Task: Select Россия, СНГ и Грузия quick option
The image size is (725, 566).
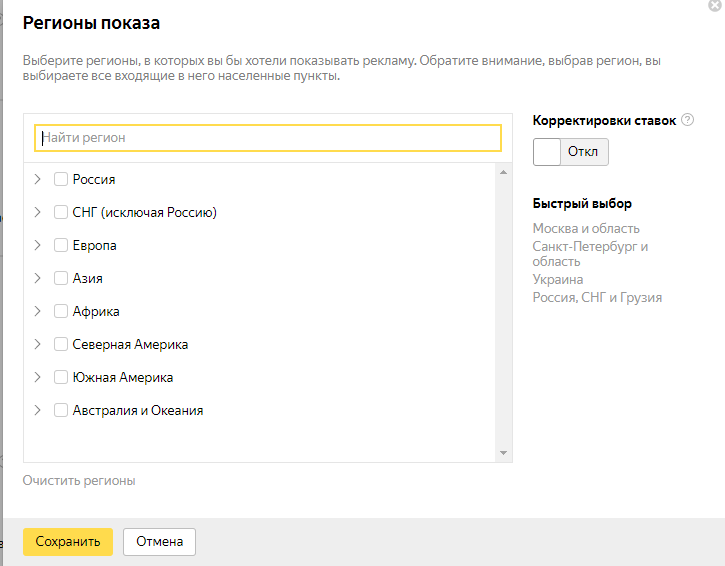Action: (x=597, y=297)
